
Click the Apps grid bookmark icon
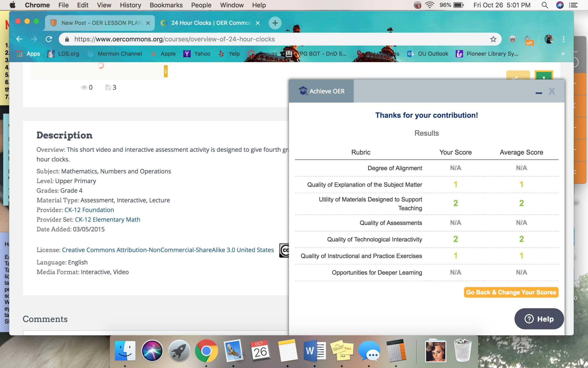pos(19,54)
